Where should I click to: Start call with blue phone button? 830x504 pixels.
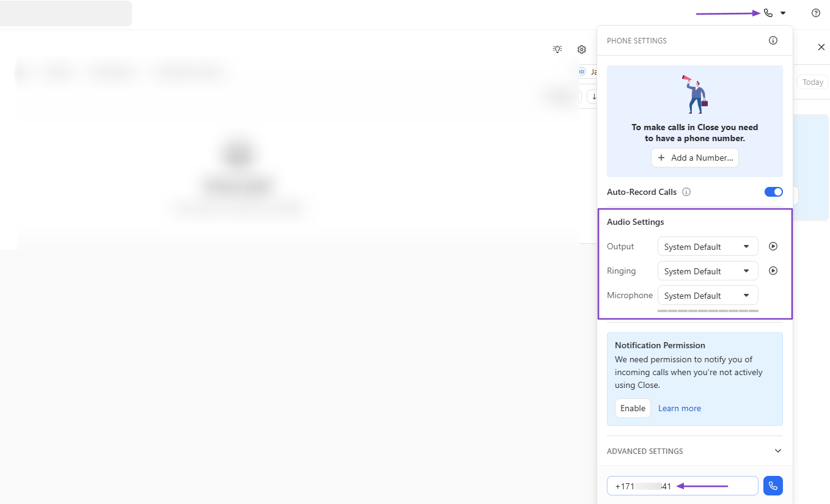pos(773,486)
